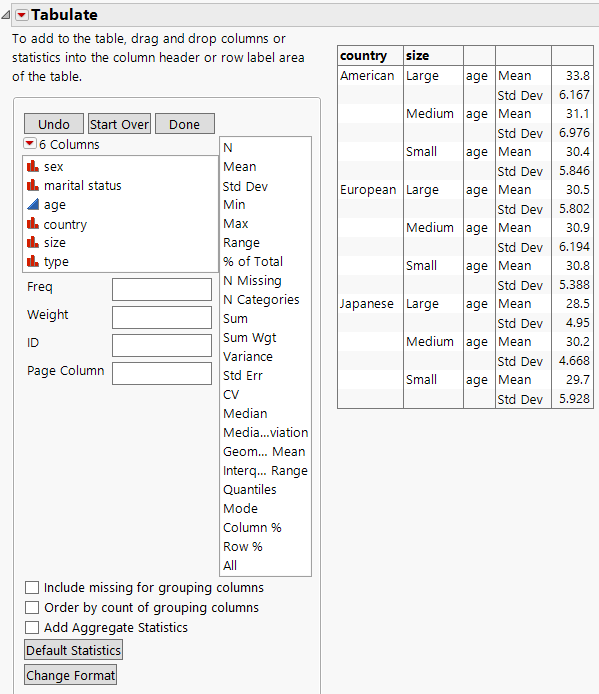
Task: Select the Geom... Mean statistic
Action: point(264,451)
